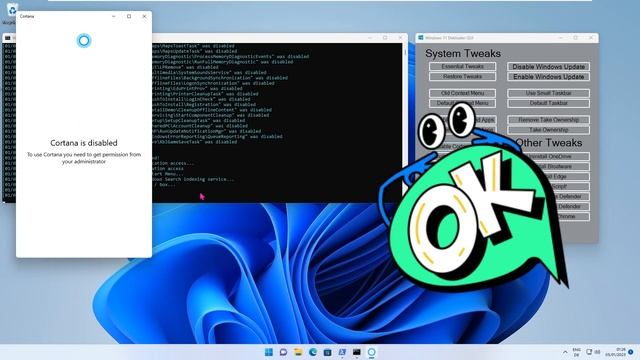The height and width of the screenshot is (360, 640).
Task: Click the 'Other Tweaks' heading
Action: (549, 143)
